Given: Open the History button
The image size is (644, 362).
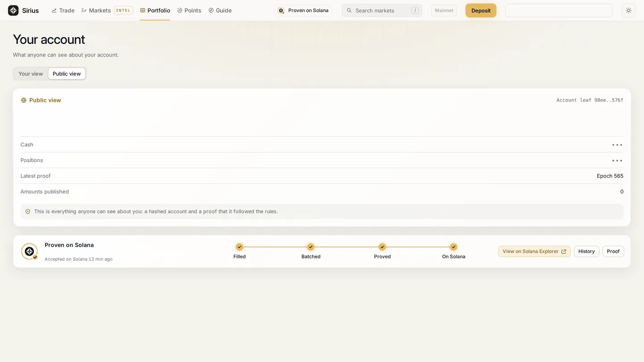Looking at the screenshot, I should click(x=586, y=251).
